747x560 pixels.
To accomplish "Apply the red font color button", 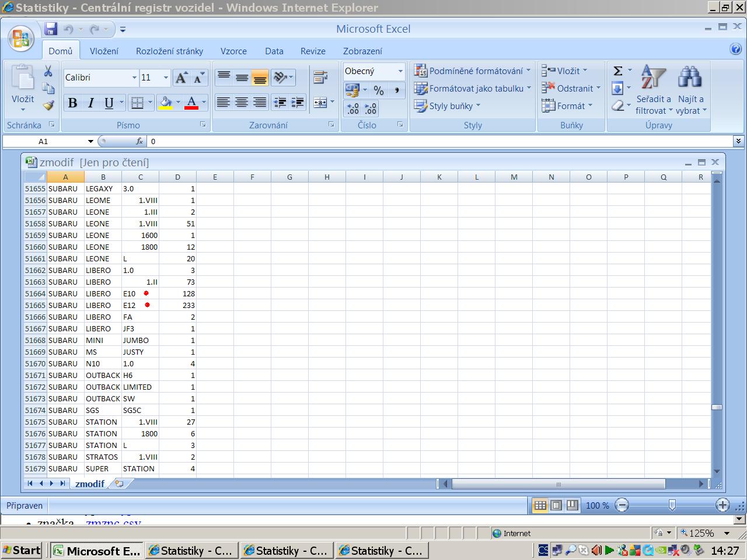I will coord(191,103).
